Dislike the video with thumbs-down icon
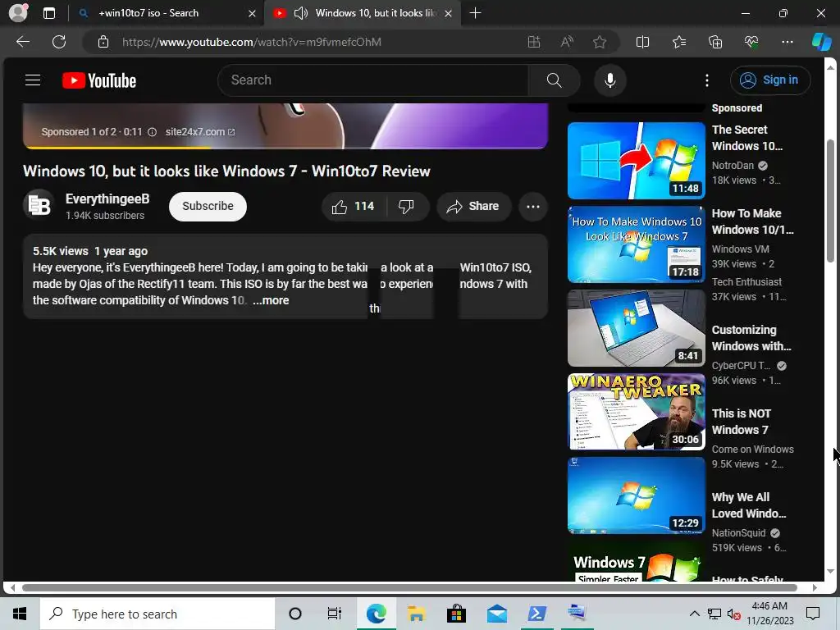Image resolution: width=840 pixels, height=630 pixels. point(406,207)
